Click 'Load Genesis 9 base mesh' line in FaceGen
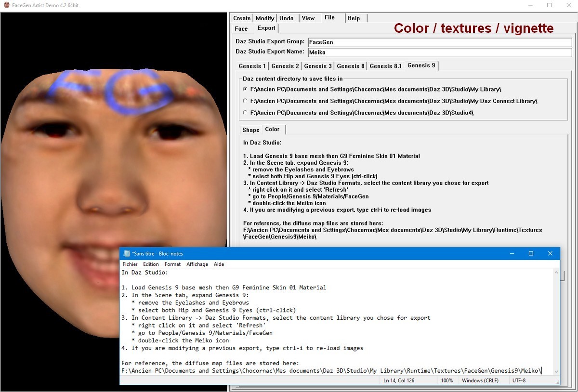The height and width of the screenshot is (392, 578). point(331,156)
